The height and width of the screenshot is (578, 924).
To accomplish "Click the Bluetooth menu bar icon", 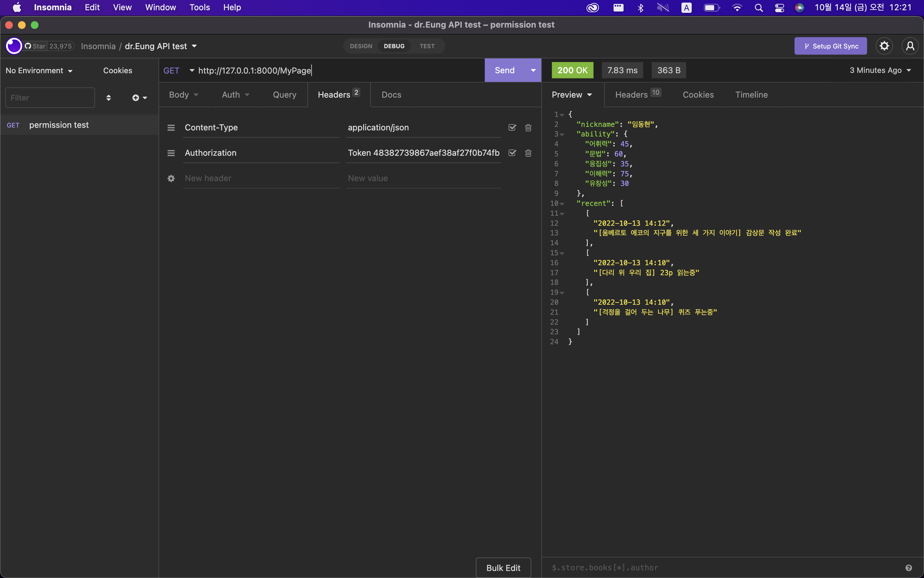I will [x=641, y=8].
